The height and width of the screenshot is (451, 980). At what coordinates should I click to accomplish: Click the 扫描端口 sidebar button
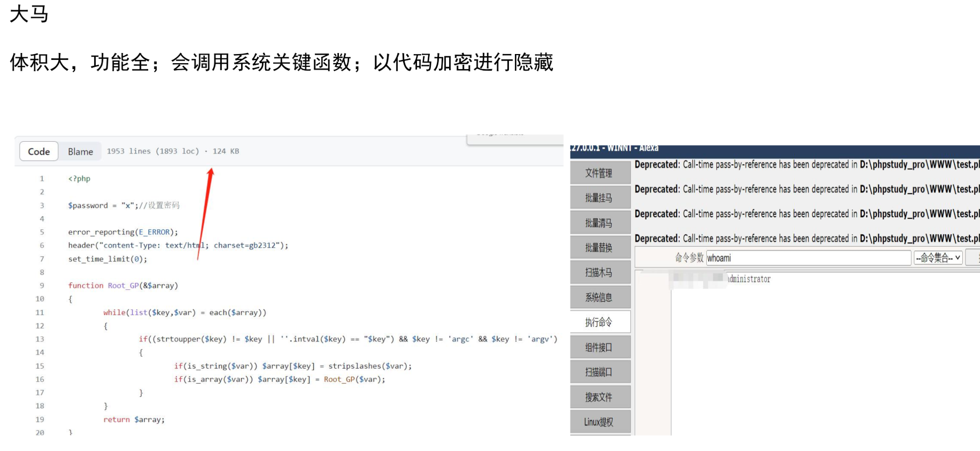pyautogui.click(x=599, y=372)
